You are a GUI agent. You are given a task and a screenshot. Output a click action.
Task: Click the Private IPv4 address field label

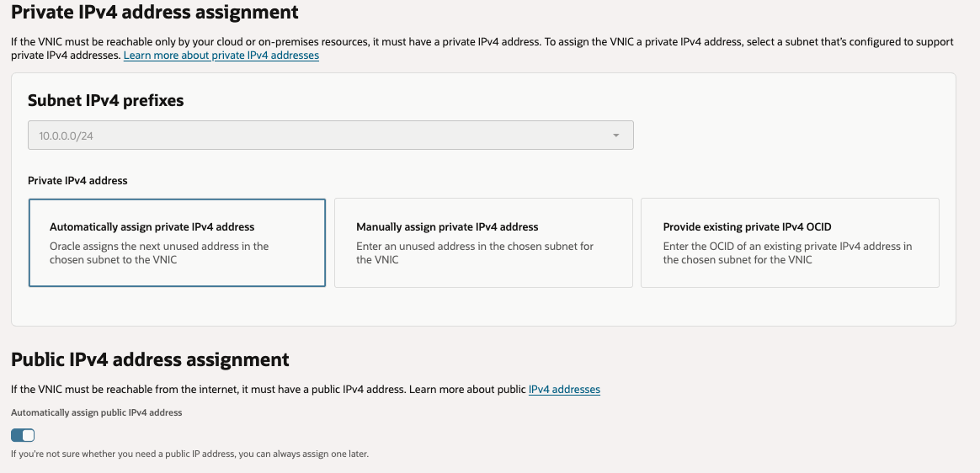[77, 181]
